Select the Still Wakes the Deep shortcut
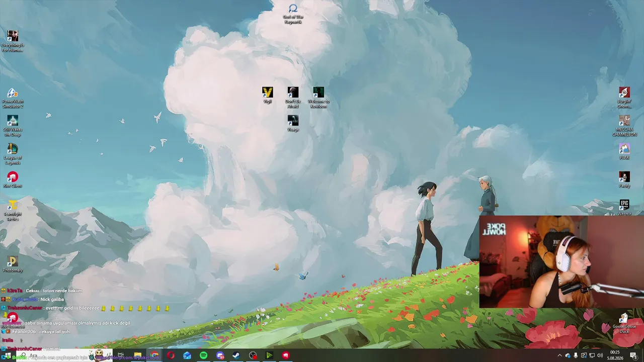The height and width of the screenshot is (362, 644). tap(13, 126)
